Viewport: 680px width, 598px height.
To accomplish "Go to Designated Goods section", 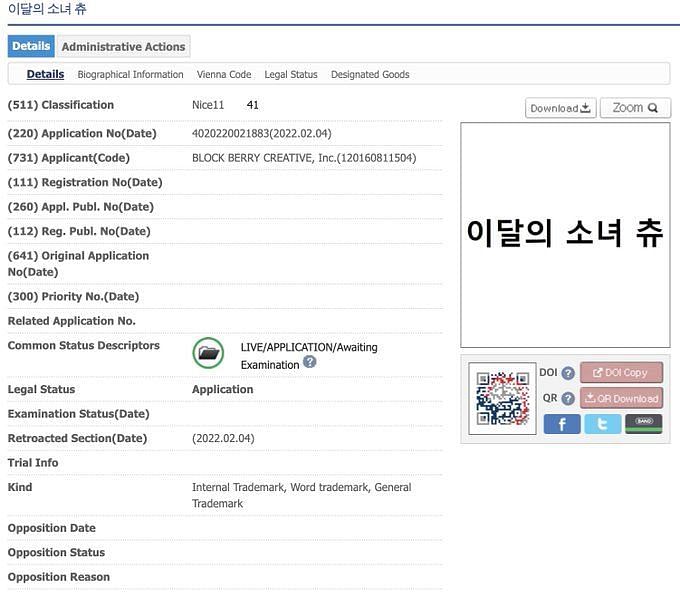I will tap(370, 75).
